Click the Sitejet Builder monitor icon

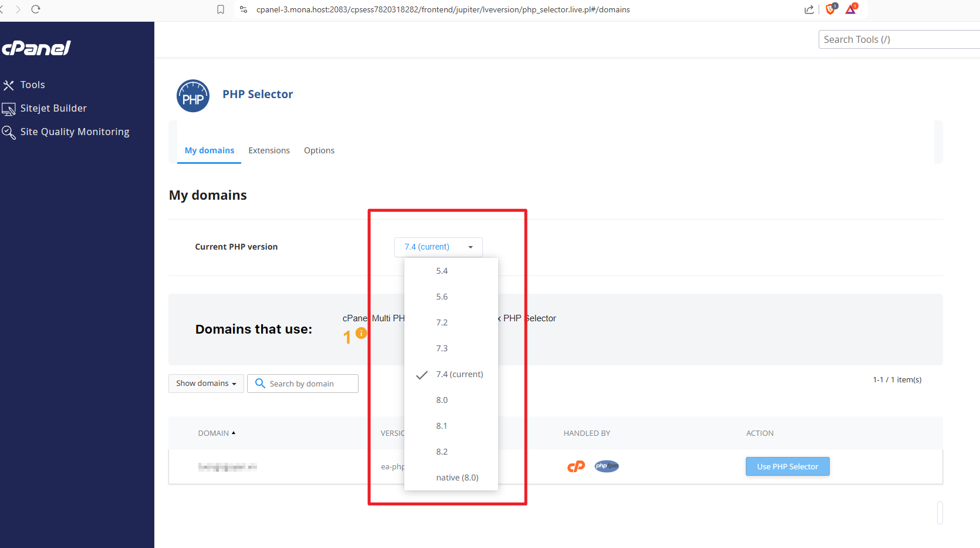(8, 109)
